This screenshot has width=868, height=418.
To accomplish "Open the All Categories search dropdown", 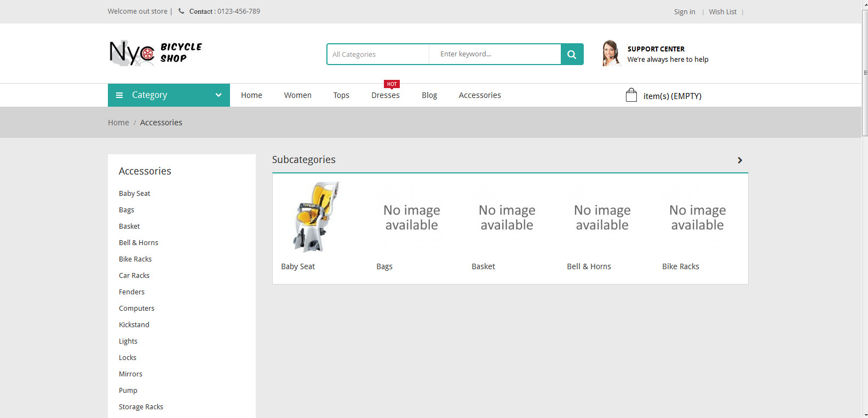I will tap(378, 54).
